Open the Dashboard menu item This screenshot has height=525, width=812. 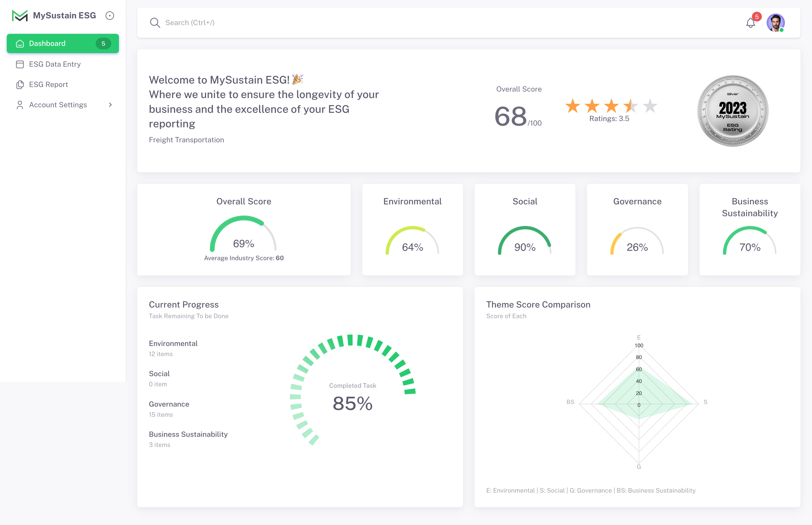click(x=63, y=43)
